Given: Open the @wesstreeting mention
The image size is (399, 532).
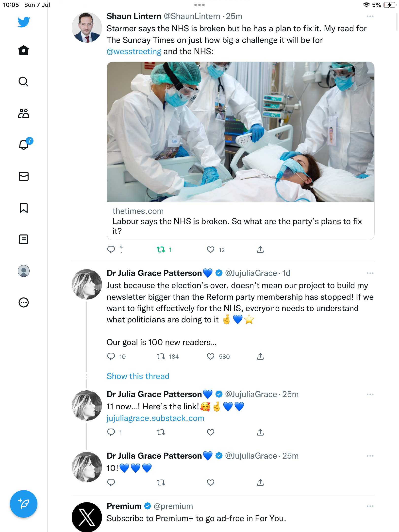Looking at the screenshot, I should click(134, 51).
